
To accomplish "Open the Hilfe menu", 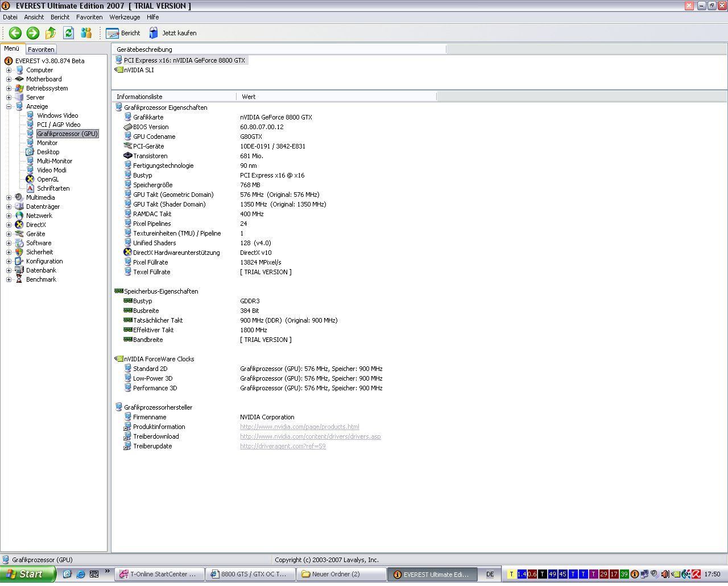I will 153,17.
